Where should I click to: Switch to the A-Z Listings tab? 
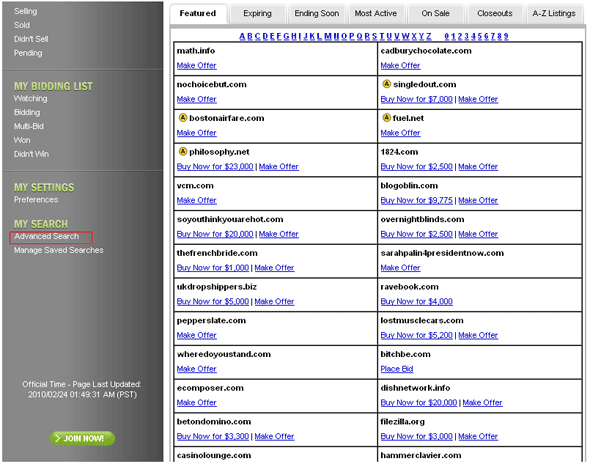click(x=554, y=14)
